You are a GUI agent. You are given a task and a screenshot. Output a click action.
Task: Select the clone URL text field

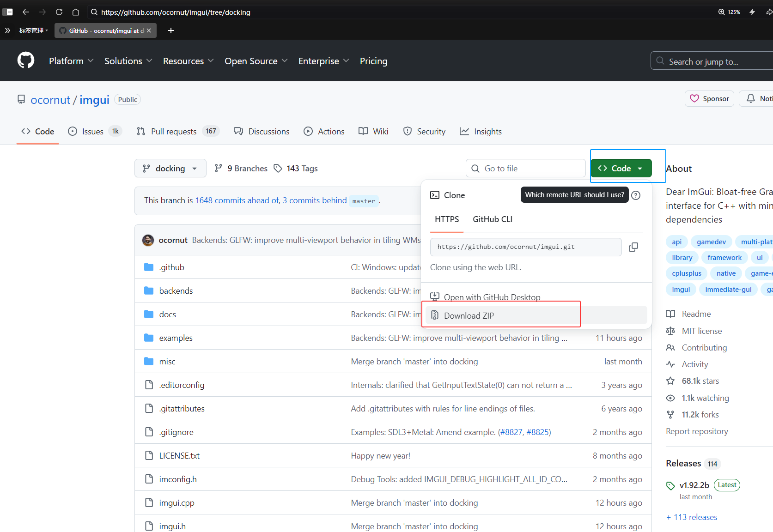click(526, 247)
